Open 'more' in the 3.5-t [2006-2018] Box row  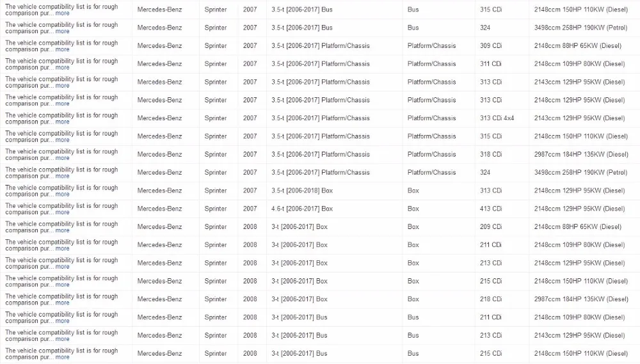pyautogui.click(x=63, y=194)
